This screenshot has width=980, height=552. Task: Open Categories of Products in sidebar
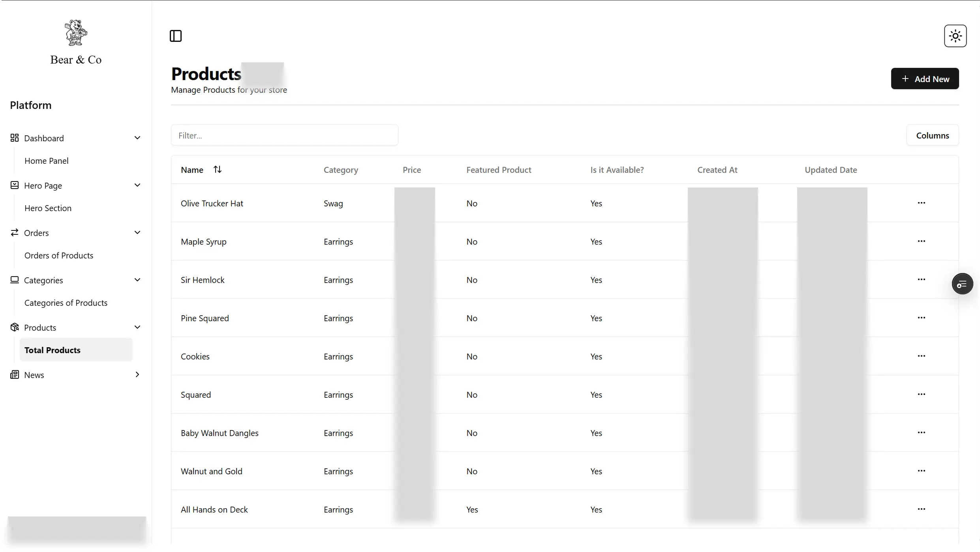(x=66, y=303)
